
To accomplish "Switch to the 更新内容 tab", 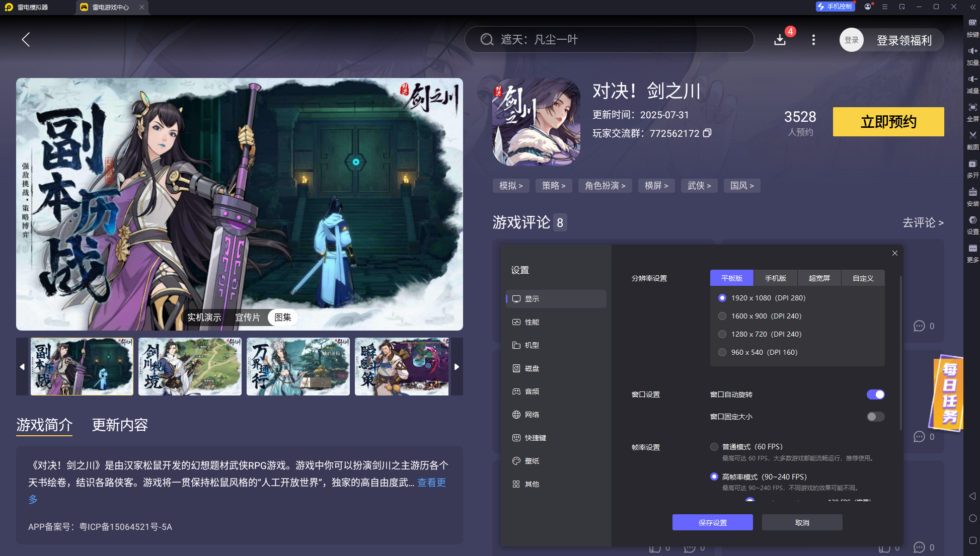I will point(120,426).
